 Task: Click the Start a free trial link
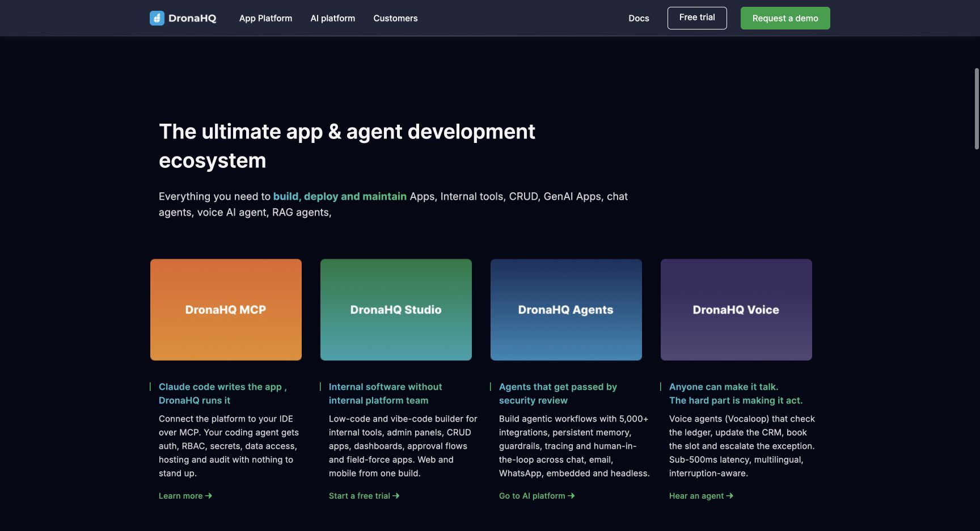[364, 496]
